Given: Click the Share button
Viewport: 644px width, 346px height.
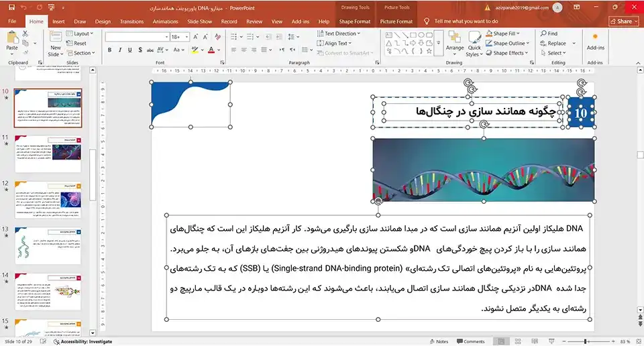Looking at the screenshot, I should click(624, 21).
